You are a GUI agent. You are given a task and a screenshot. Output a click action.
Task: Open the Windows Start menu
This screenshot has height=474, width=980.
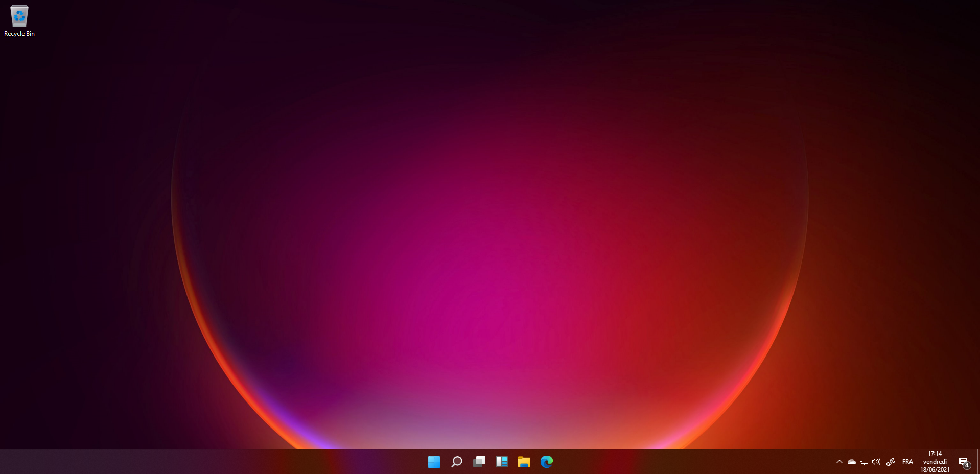pos(434,462)
